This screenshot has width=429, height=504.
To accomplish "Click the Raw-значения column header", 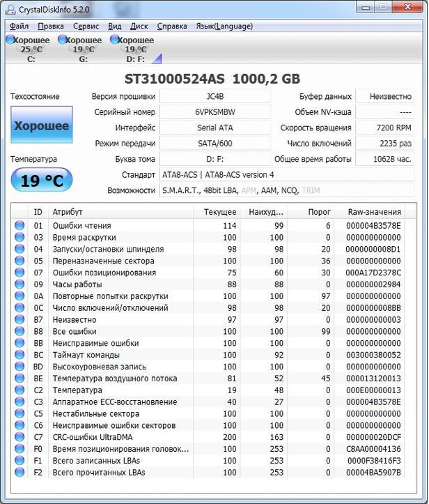I will click(x=370, y=212).
